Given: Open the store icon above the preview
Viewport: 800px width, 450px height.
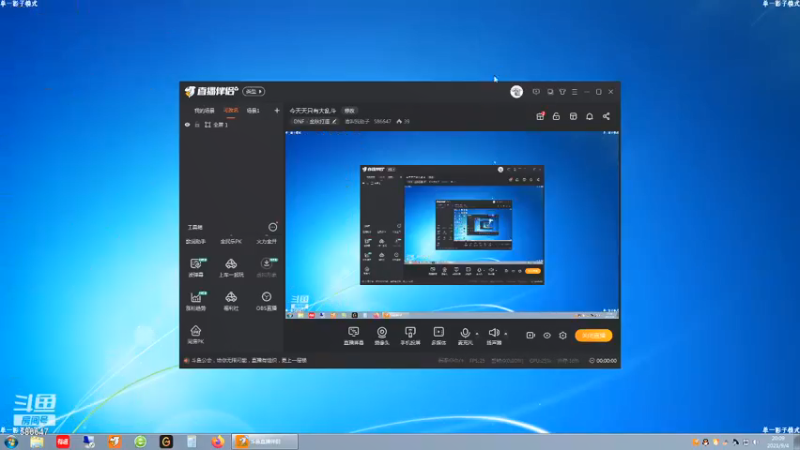Looking at the screenshot, I should tap(573, 116).
